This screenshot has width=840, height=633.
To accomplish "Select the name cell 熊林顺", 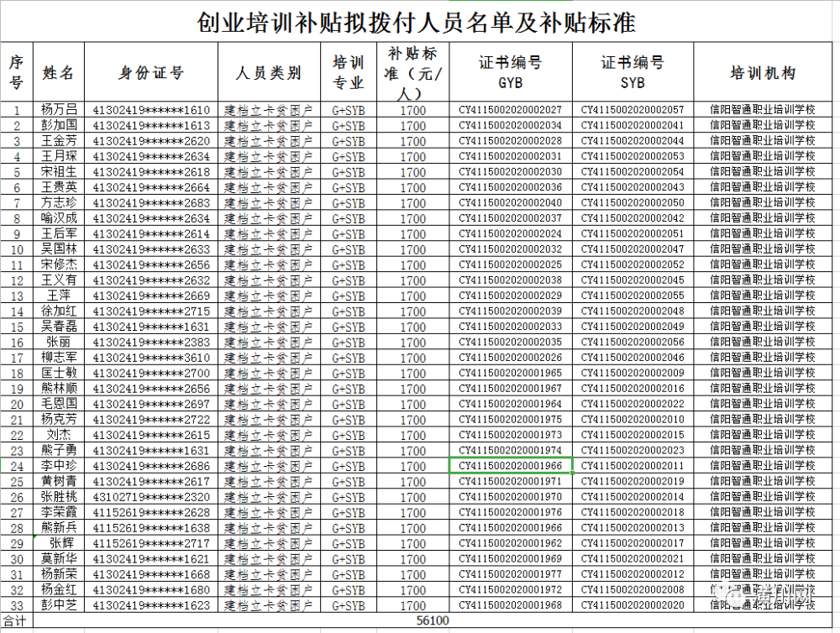I will tap(59, 389).
